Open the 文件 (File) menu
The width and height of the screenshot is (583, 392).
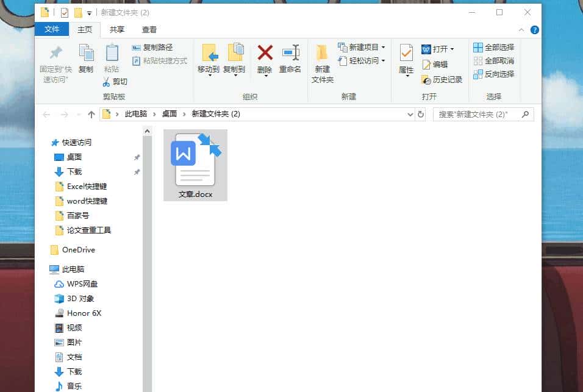(x=52, y=29)
